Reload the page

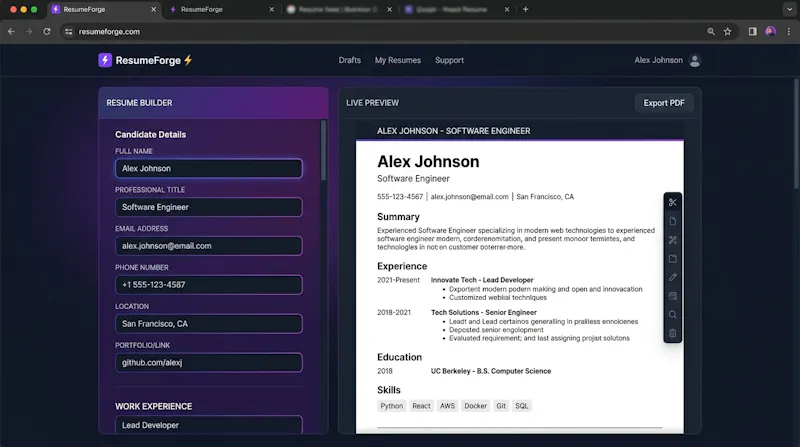tap(47, 32)
